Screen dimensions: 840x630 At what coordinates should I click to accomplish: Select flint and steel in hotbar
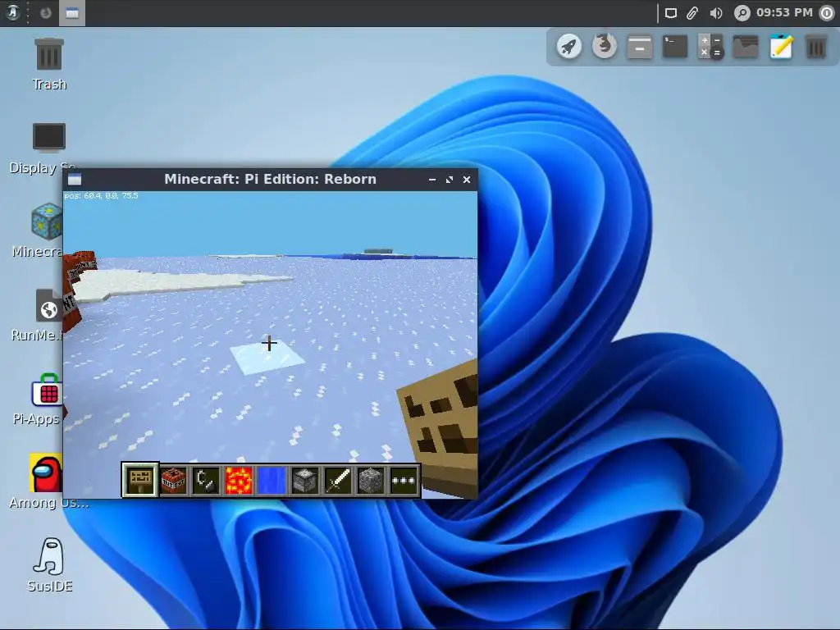[206, 480]
